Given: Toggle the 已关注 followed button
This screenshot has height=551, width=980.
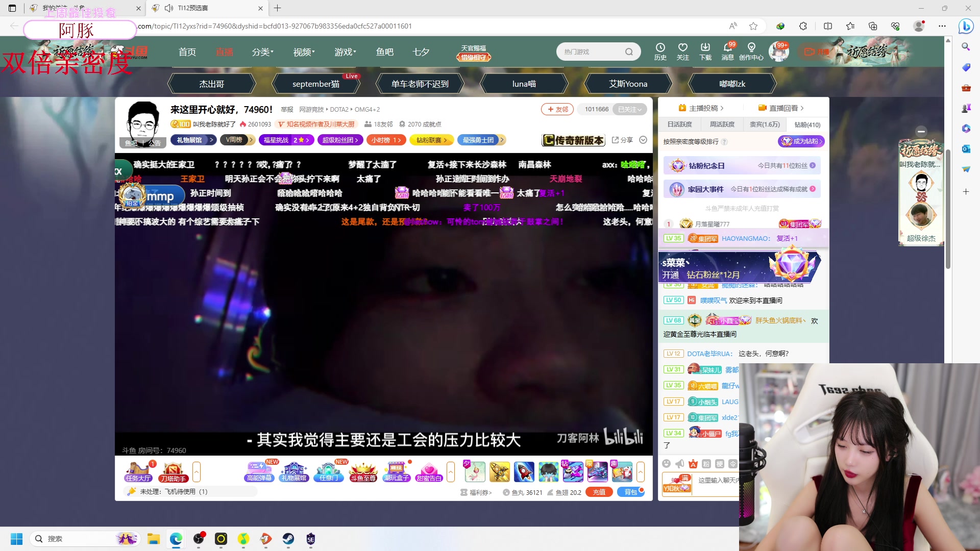Looking at the screenshot, I should pos(629,109).
